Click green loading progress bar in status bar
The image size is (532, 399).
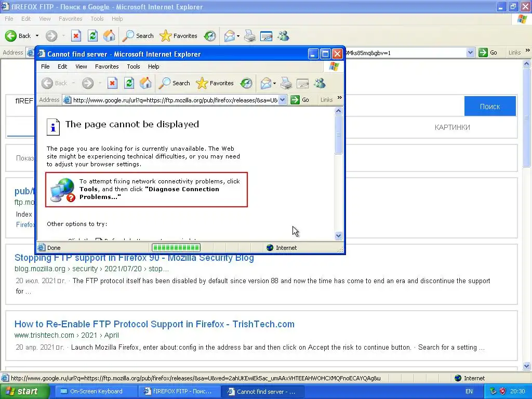point(176,248)
